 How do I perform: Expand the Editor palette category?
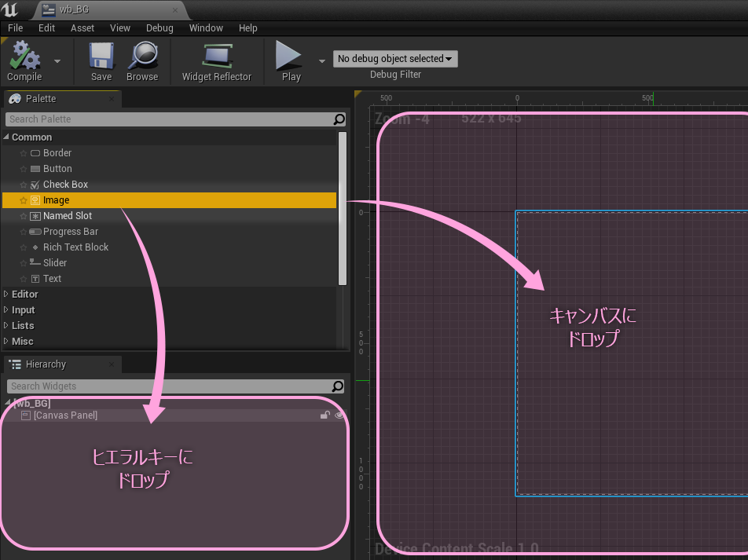click(x=6, y=295)
